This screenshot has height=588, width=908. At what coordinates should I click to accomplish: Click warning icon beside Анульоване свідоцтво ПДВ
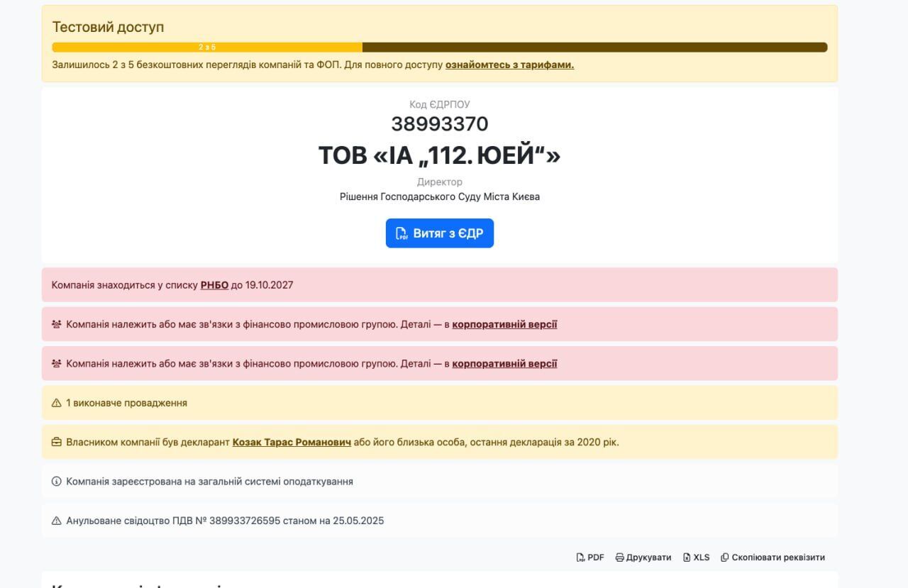coord(57,521)
